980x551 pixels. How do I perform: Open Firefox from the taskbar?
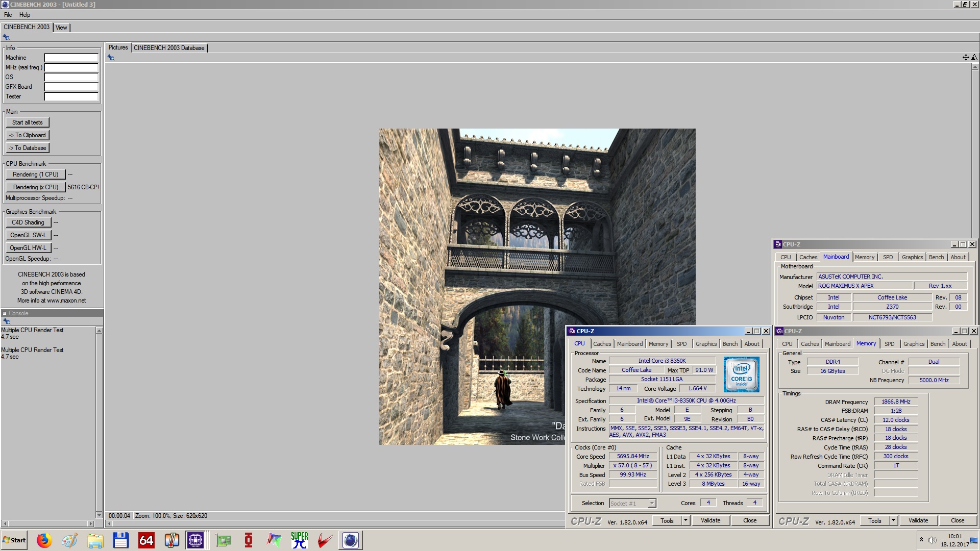[x=44, y=540]
